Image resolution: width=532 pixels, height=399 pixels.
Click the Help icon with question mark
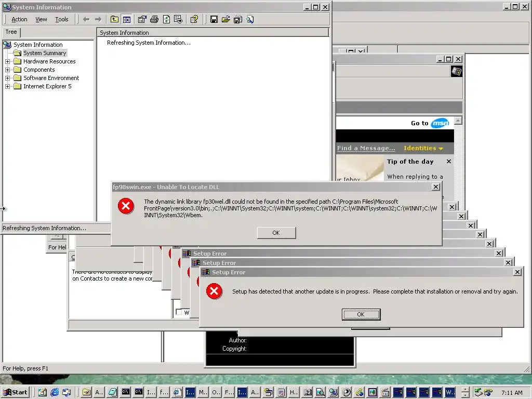point(194,19)
